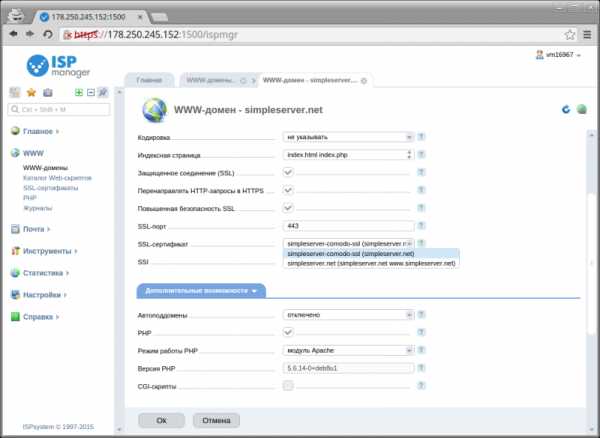The image size is (600, 438).
Task: Open the Автоподдомены dropdown
Action: click(348, 315)
